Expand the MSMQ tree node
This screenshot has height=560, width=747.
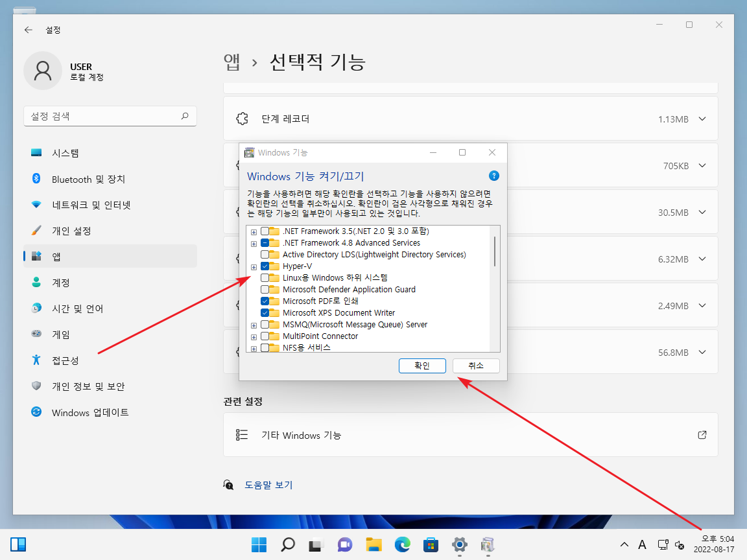click(x=254, y=326)
